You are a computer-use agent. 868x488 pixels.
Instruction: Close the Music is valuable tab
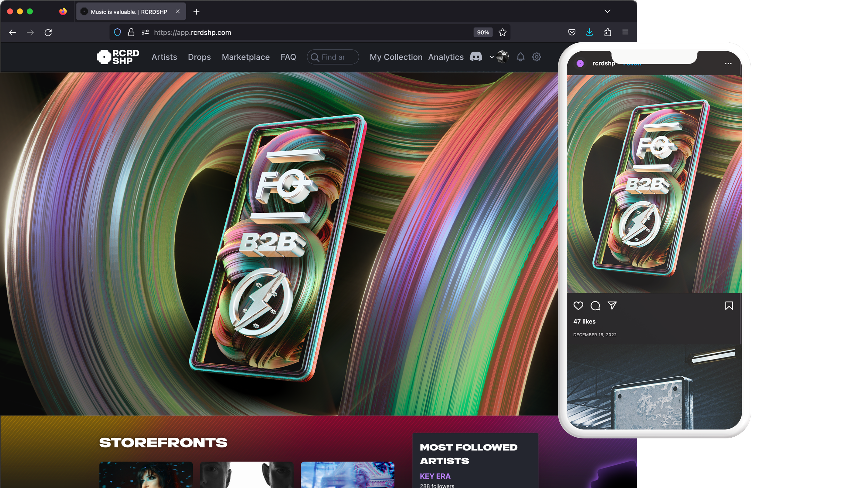178,11
